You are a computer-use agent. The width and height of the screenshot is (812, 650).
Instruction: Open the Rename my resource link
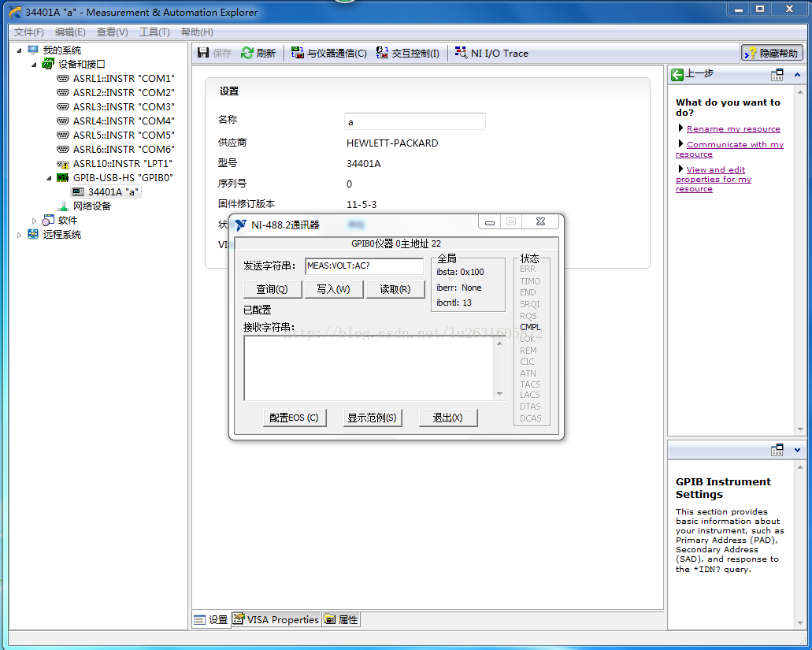tap(733, 129)
